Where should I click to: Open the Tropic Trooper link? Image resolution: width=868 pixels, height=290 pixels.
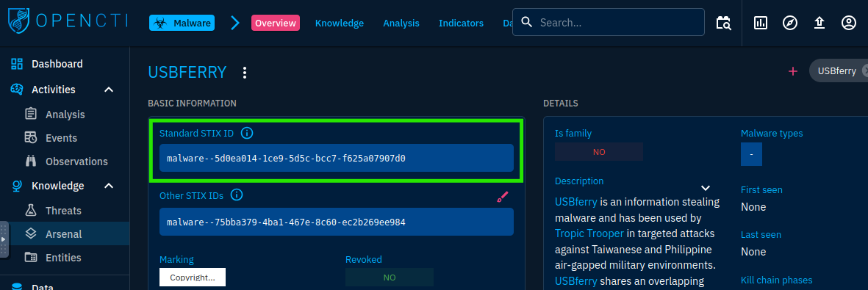589,233
